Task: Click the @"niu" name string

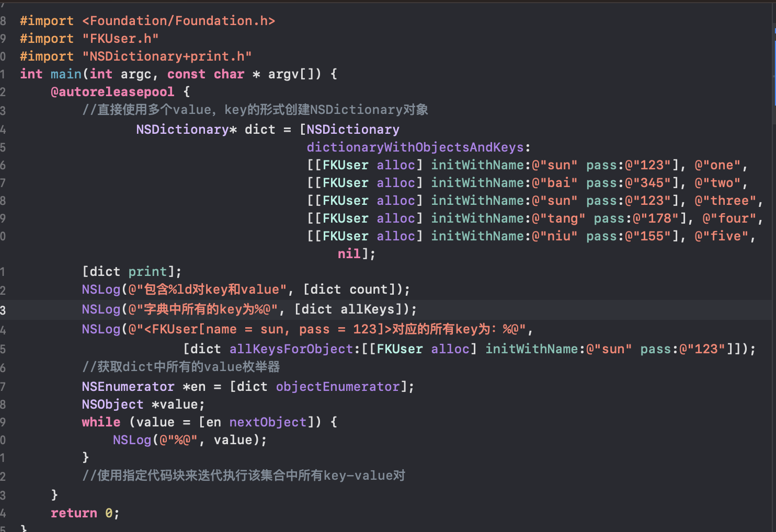Action: [555, 236]
